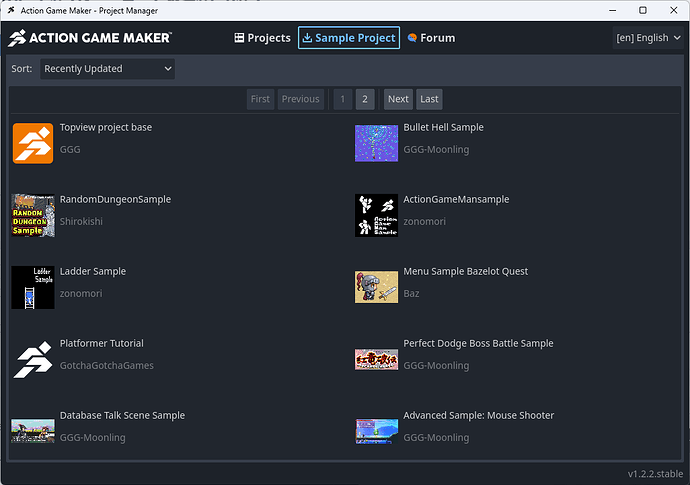This screenshot has height=485, width=690.
Task: Click GGG-Moonling under Advanced Sample: Mouse Shooter
Action: pyautogui.click(x=437, y=437)
